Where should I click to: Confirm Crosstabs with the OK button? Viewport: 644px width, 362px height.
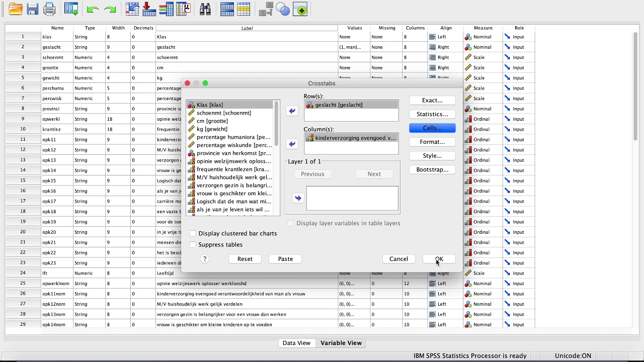click(439, 259)
